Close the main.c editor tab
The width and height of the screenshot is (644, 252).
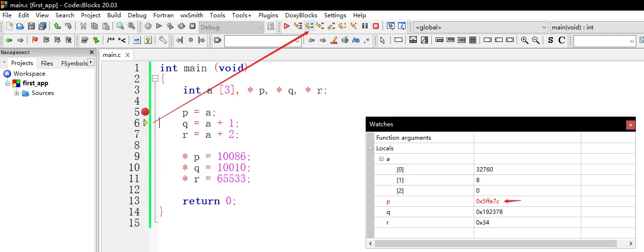point(128,55)
